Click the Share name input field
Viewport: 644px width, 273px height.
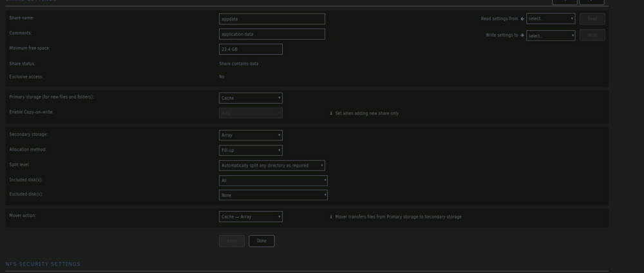272,19
